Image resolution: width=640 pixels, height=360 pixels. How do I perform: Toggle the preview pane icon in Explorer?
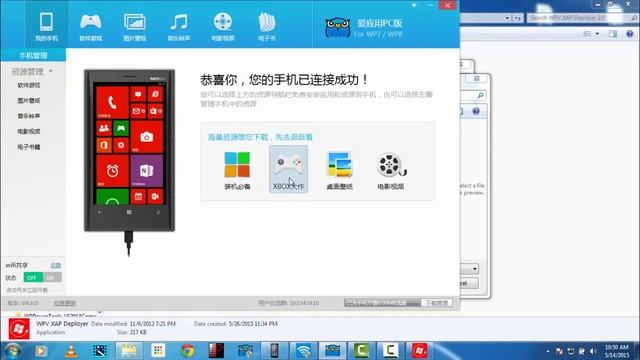pyautogui.click(x=613, y=34)
